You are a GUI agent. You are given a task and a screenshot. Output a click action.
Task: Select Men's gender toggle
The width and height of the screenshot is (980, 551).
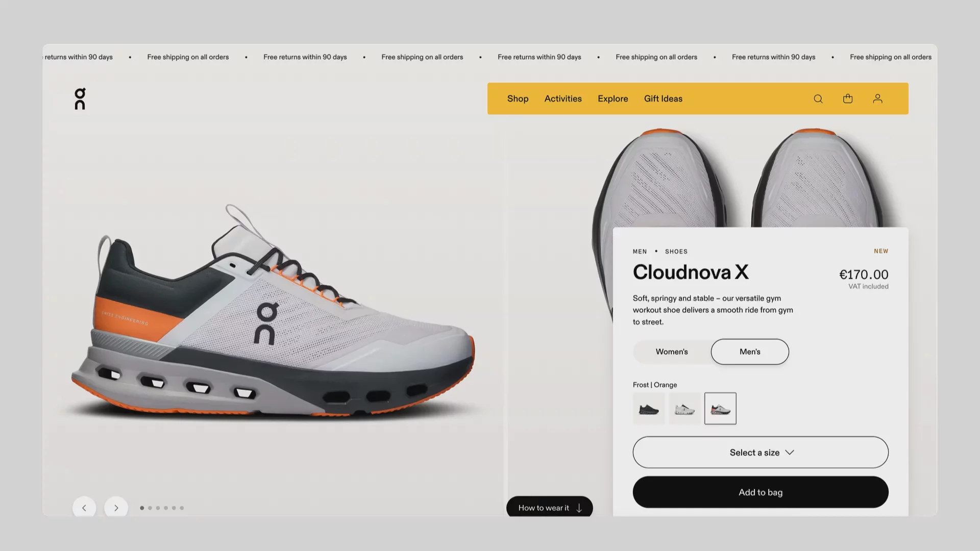(750, 351)
